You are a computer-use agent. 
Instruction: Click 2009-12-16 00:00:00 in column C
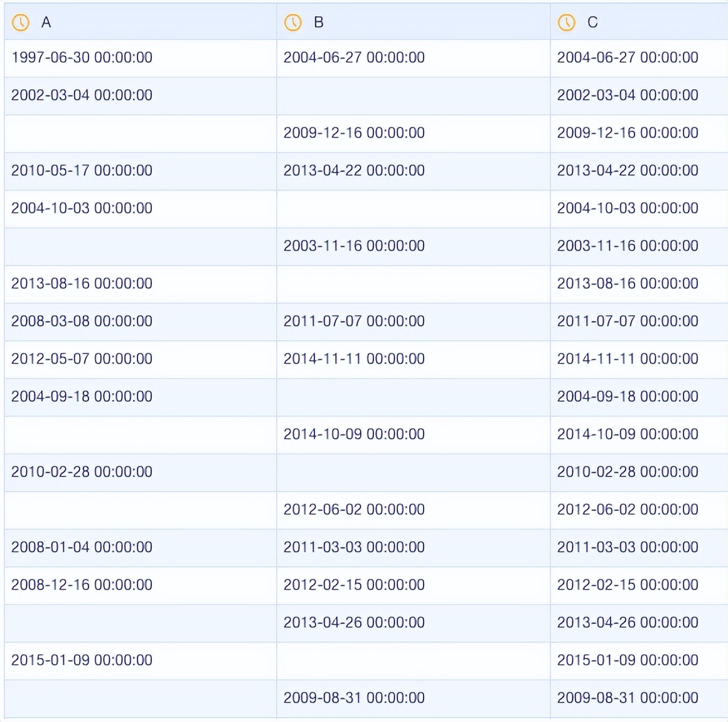point(628,133)
